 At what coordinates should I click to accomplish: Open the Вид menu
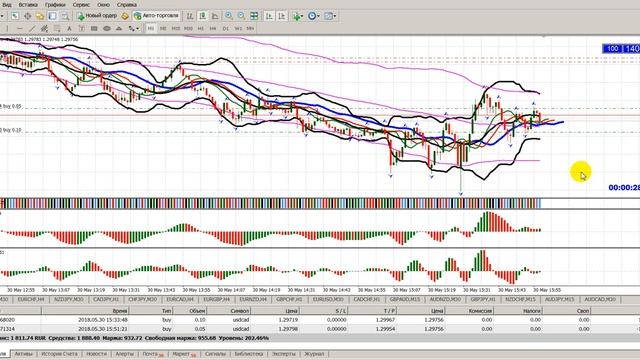coord(7,5)
